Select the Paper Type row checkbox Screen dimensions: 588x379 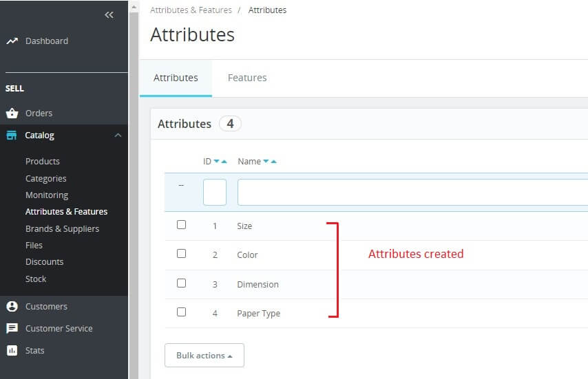(x=182, y=312)
